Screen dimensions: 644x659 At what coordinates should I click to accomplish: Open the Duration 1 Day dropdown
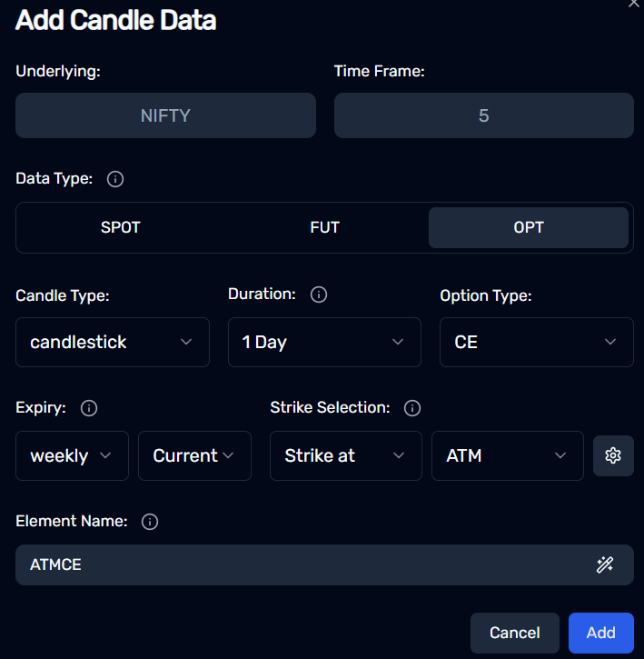pyautogui.click(x=324, y=342)
